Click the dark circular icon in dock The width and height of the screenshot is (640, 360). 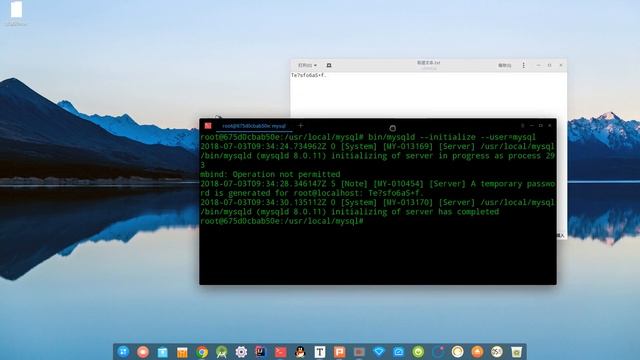(x=438, y=352)
